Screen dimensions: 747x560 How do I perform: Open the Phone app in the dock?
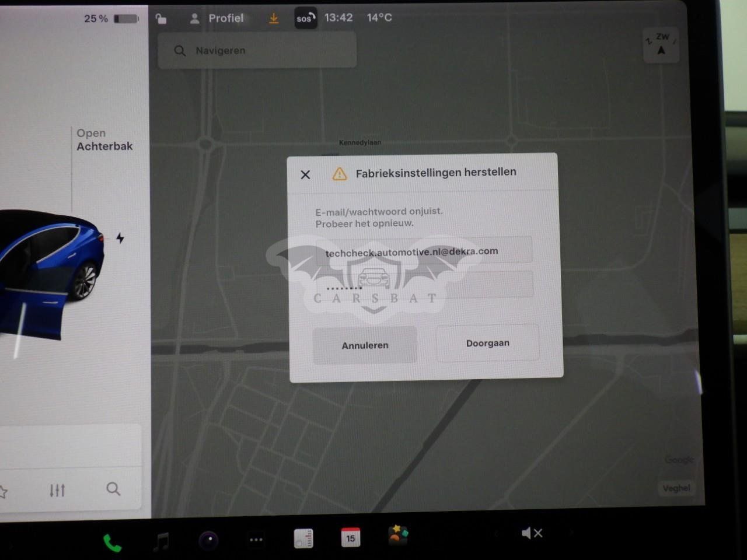coord(112,543)
